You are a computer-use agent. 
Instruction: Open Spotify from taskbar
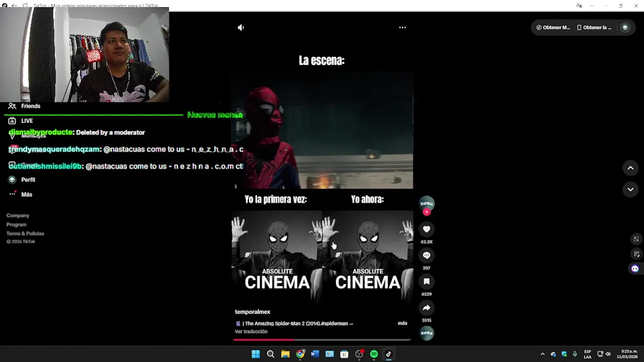(374, 354)
